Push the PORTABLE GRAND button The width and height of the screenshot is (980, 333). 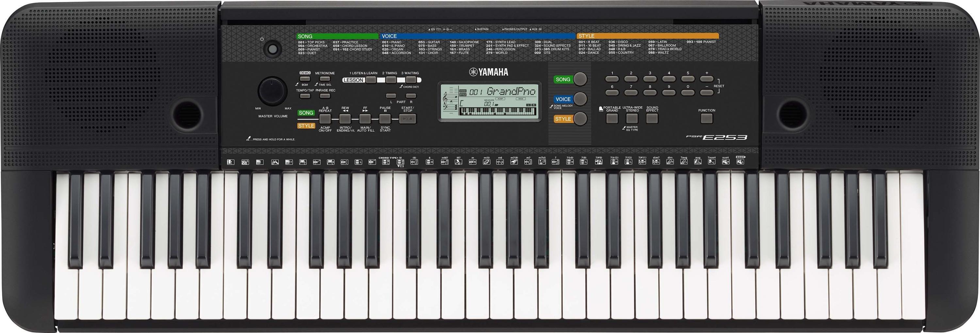click(x=612, y=118)
